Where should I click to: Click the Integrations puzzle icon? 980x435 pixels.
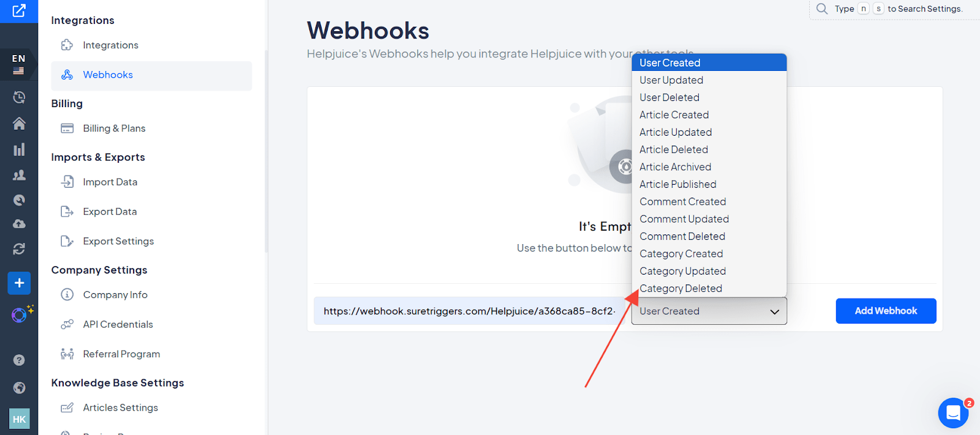tap(67, 45)
